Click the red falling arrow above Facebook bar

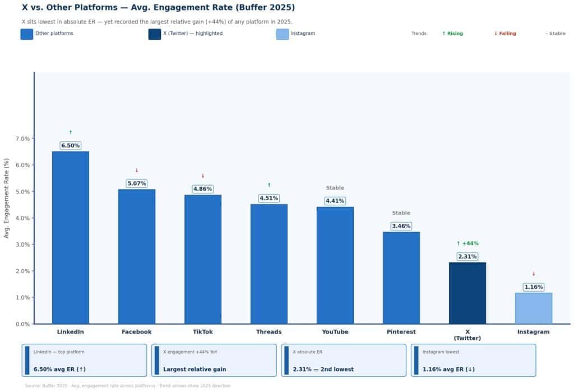137,170
